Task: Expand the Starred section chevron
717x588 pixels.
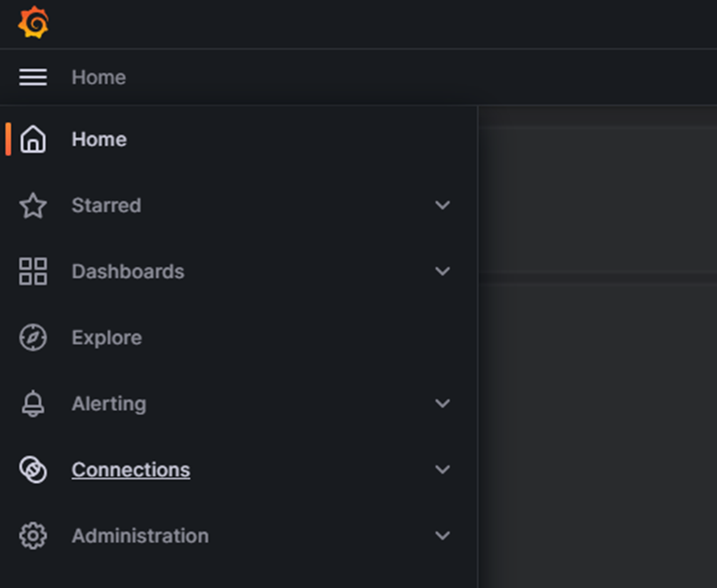Action: point(443,205)
